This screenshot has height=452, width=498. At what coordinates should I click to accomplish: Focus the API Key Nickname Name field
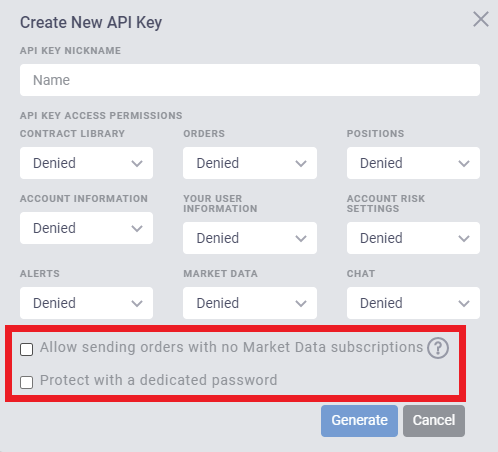click(x=250, y=80)
